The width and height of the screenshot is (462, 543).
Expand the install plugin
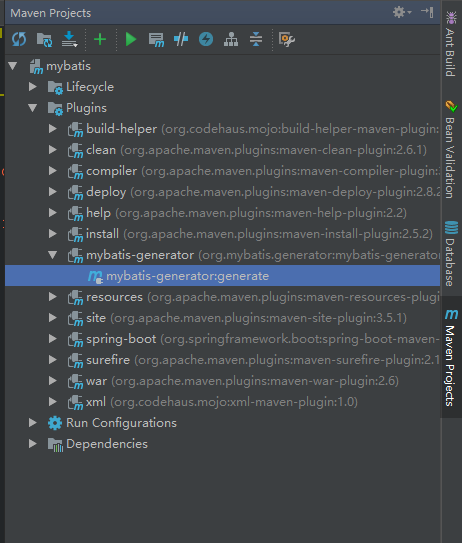pos(53,234)
